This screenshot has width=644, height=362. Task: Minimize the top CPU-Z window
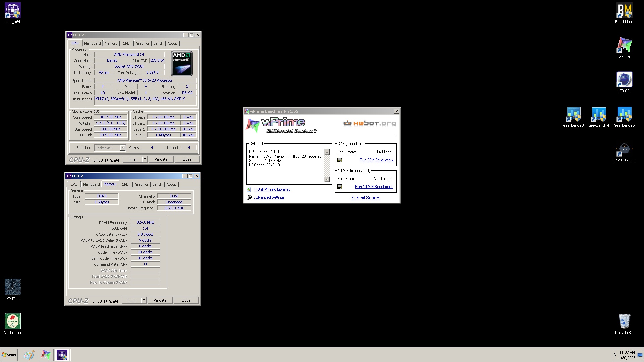click(x=186, y=35)
